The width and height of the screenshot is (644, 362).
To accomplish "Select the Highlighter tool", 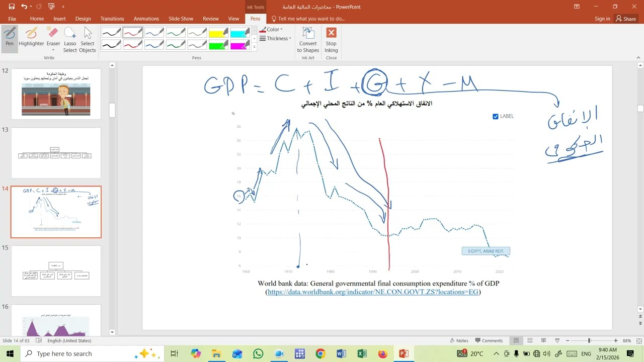I will point(31,37).
